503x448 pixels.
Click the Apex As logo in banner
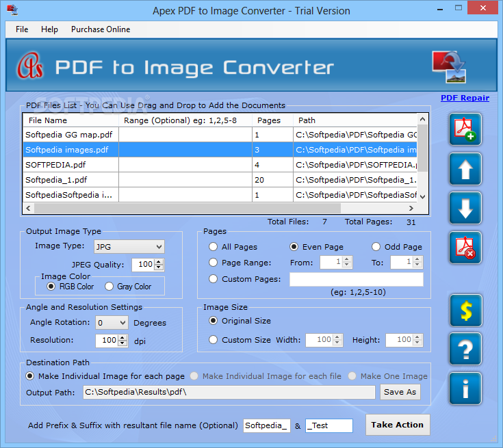tap(30, 66)
